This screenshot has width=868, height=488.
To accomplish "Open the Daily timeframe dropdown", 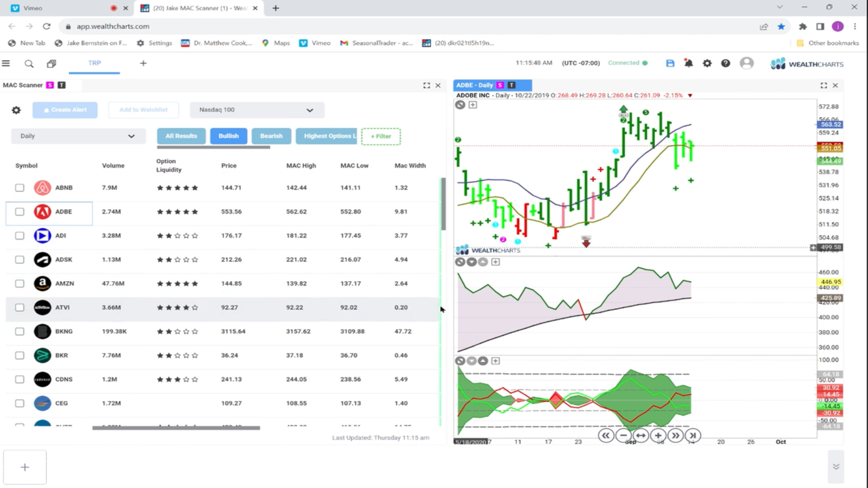I will pos(78,136).
